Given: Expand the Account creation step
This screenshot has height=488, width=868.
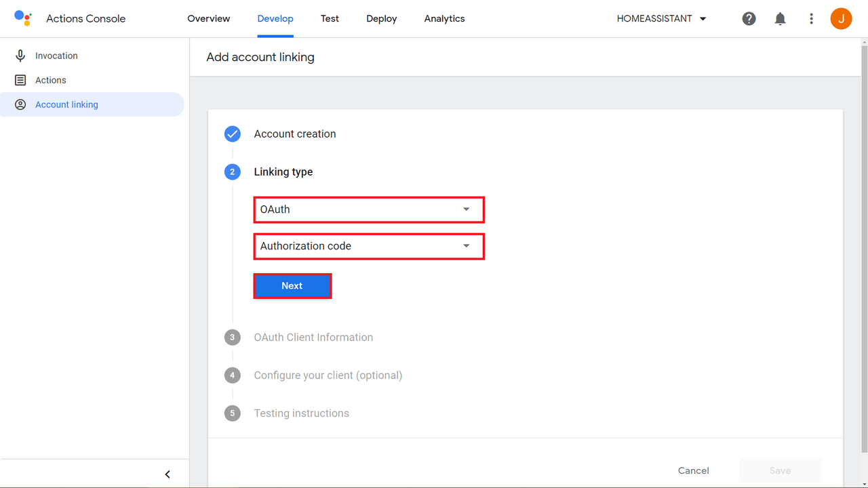Looking at the screenshot, I should pyautogui.click(x=295, y=134).
